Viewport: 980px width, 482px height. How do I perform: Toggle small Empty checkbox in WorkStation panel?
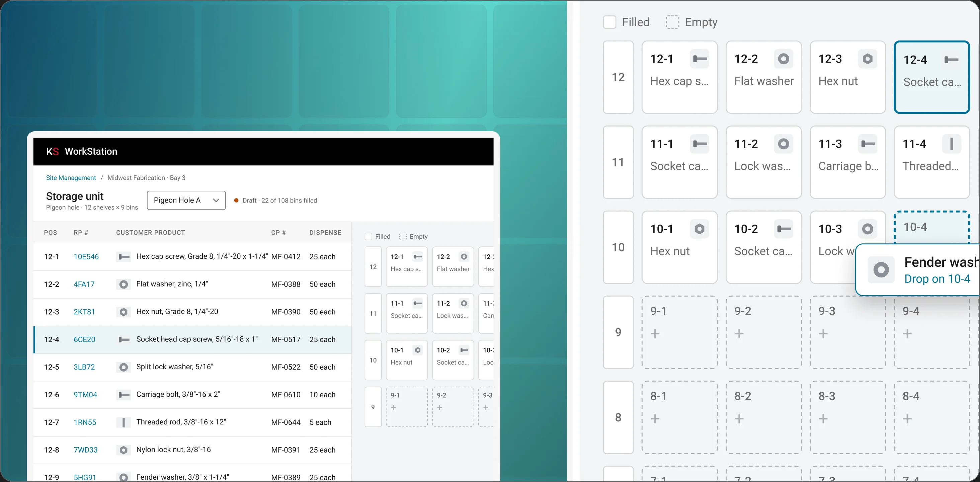click(x=403, y=237)
